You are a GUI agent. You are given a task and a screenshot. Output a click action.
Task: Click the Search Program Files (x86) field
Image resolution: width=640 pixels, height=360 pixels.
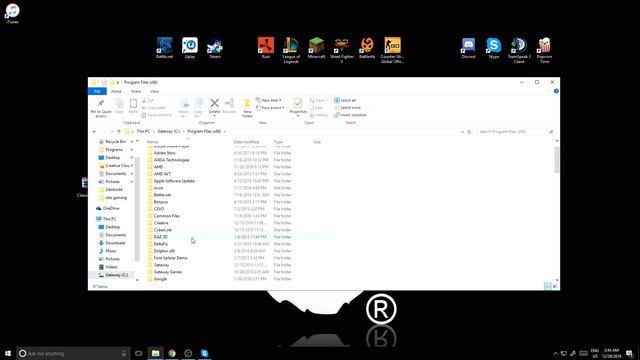(x=516, y=132)
